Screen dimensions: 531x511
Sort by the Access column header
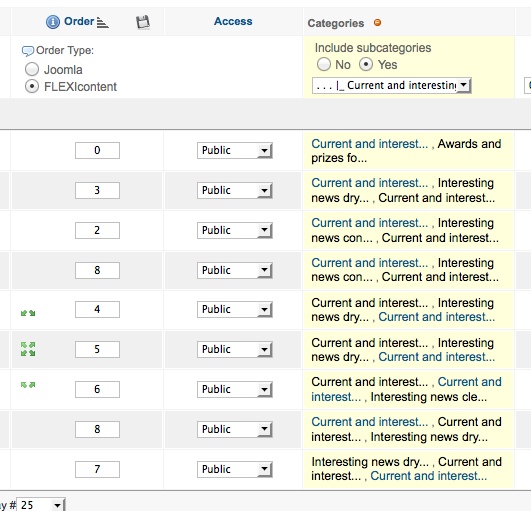tap(233, 21)
